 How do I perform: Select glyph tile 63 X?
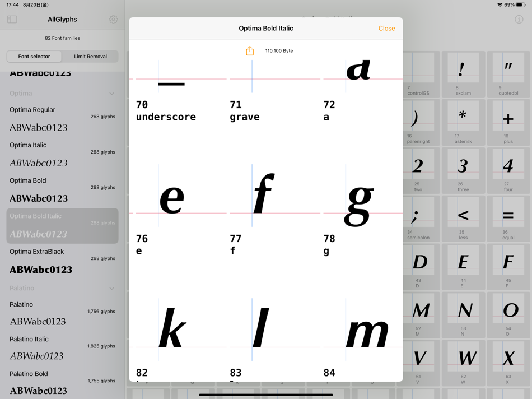point(508,363)
